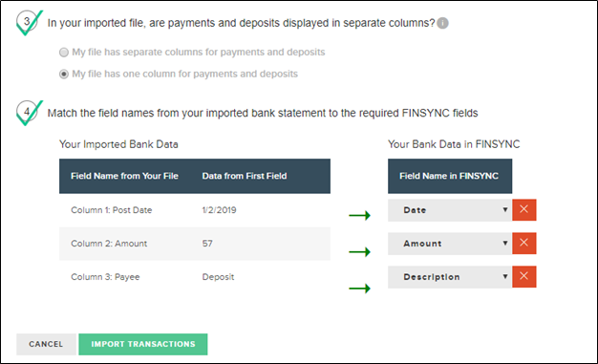Screen dimensions: 598x364
Task: Remove the Description field mapping with red X
Action: tap(524, 277)
